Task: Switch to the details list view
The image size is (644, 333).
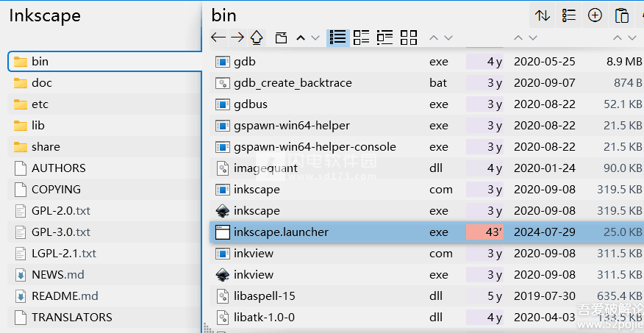Action: 338,37
